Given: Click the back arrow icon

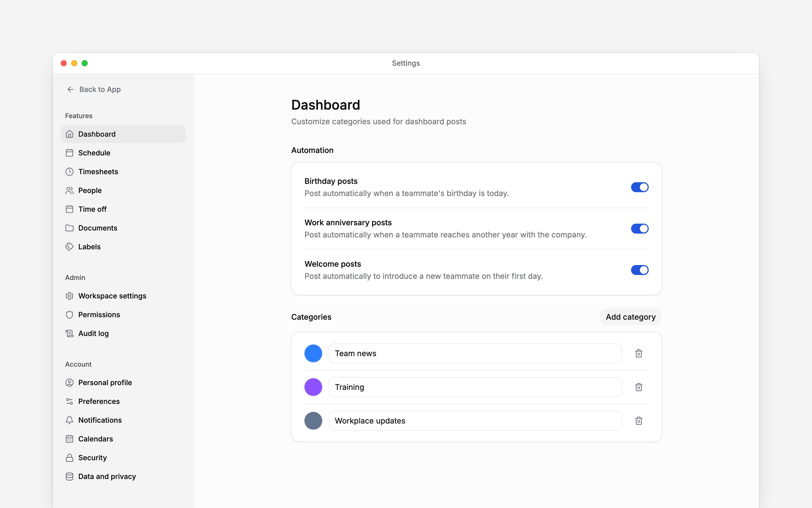Looking at the screenshot, I should (x=70, y=89).
